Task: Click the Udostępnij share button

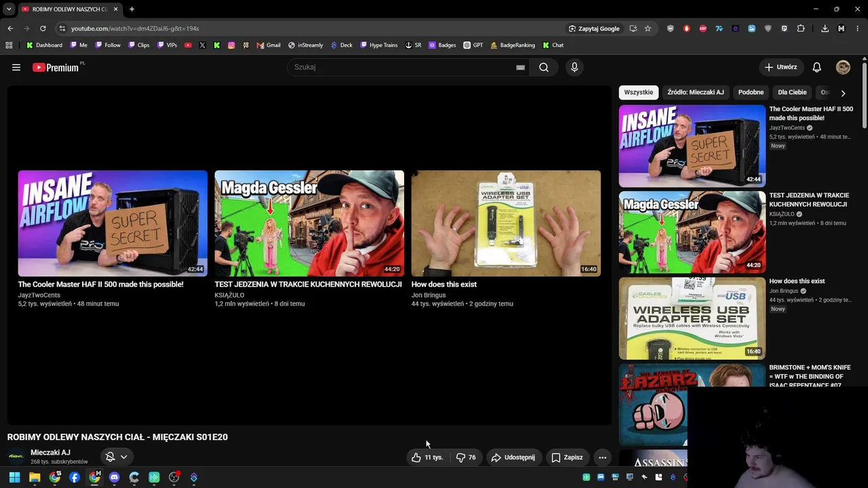Action: tap(513, 457)
